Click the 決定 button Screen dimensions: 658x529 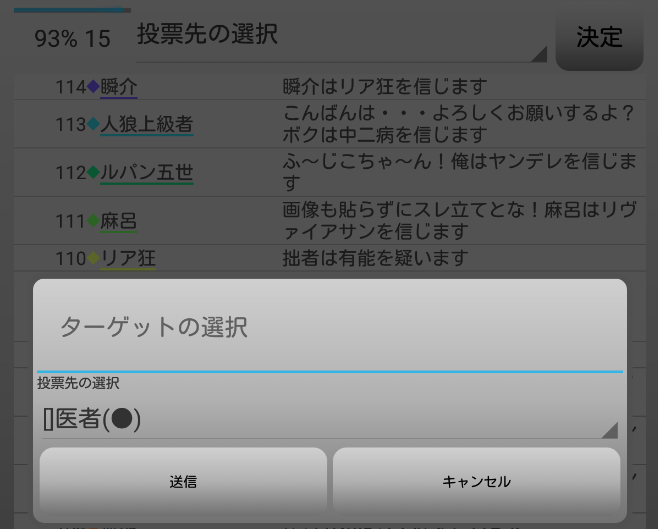pos(599,37)
